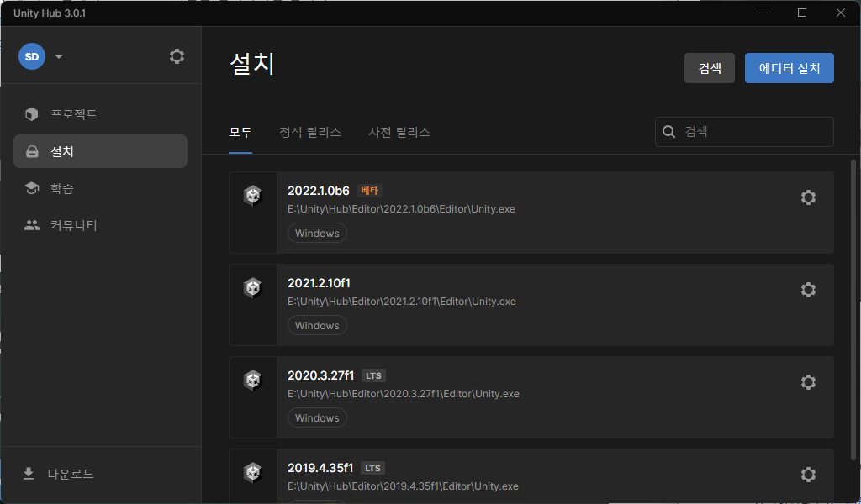Click the 2019.4.35f1 version title
861x504 pixels.
coord(320,468)
